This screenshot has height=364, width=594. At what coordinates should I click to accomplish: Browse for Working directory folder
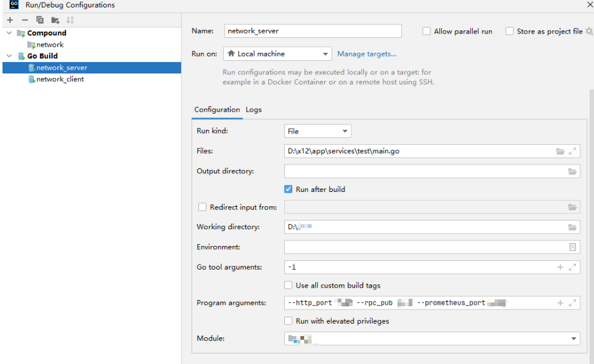[x=572, y=227]
